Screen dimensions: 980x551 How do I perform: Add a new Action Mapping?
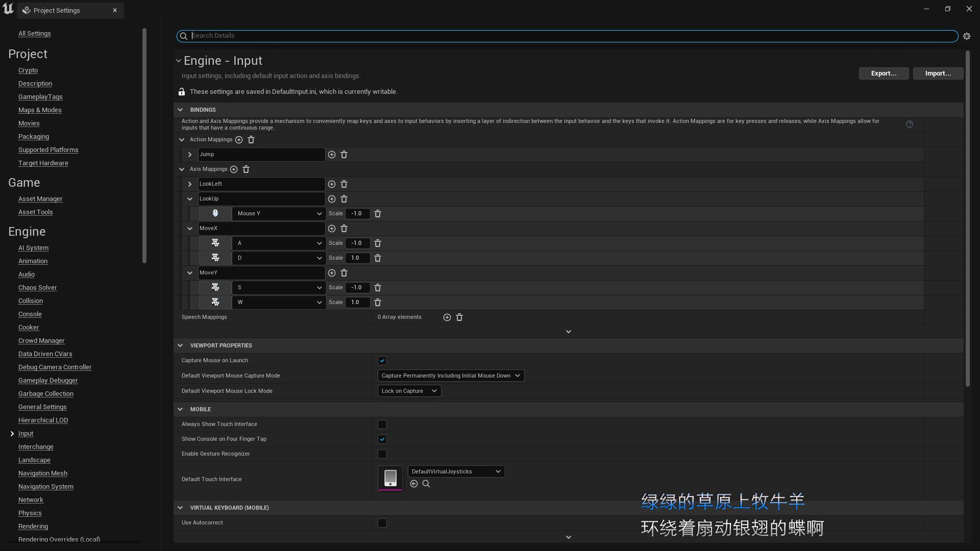tap(239, 140)
